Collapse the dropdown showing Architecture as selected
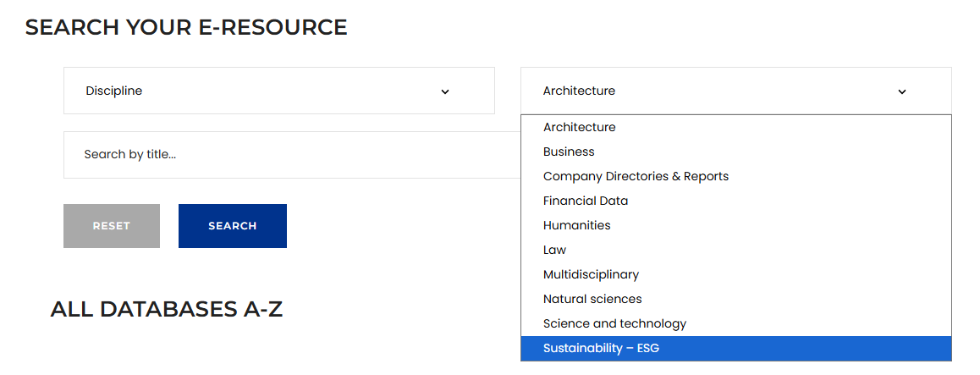The height and width of the screenshot is (375, 980). [x=735, y=91]
